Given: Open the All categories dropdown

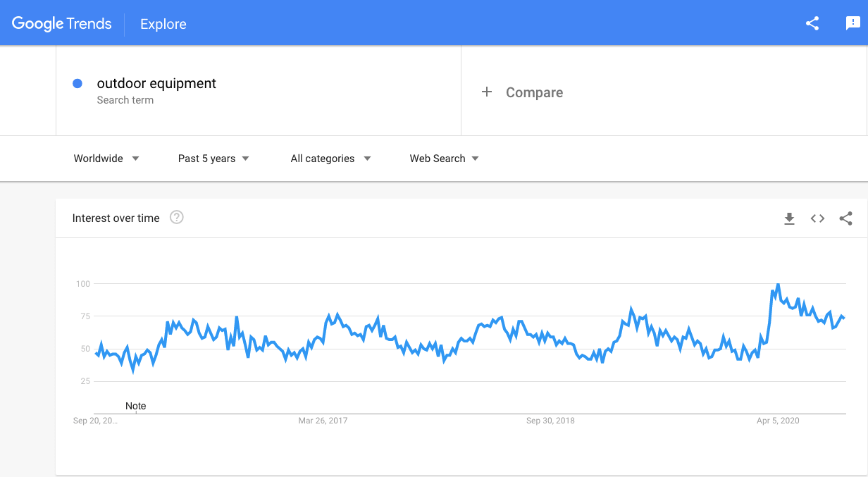Looking at the screenshot, I should [x=330, y=159].
